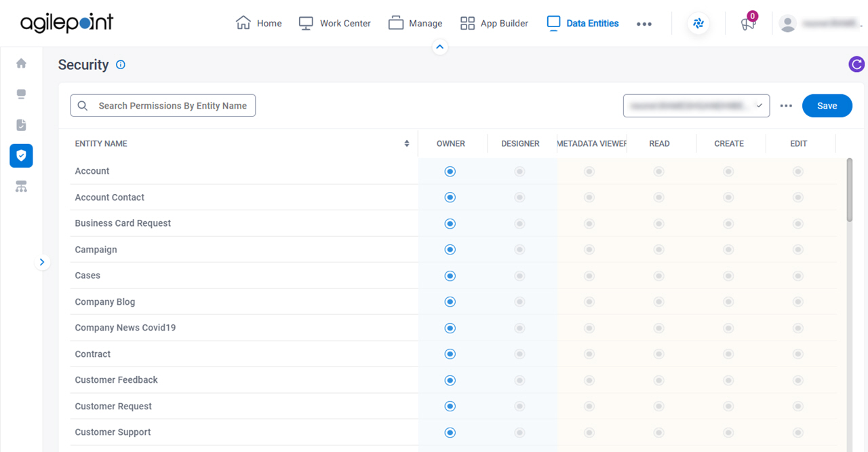Image resolution: width=868 pixels, height=452 pixels.
Task: Click the vertical scrollbar of permissions table
Action: 850,190
